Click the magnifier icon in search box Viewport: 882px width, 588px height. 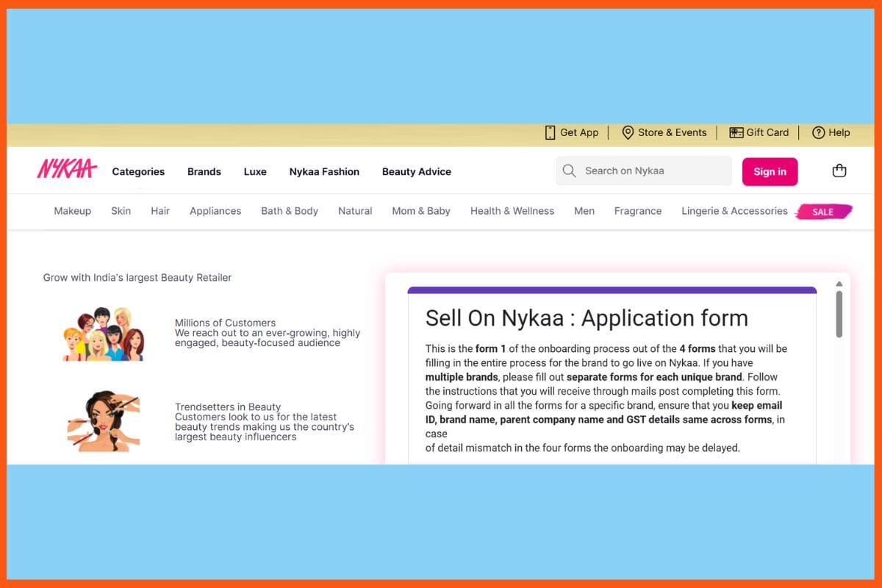[x=569, y=171]
